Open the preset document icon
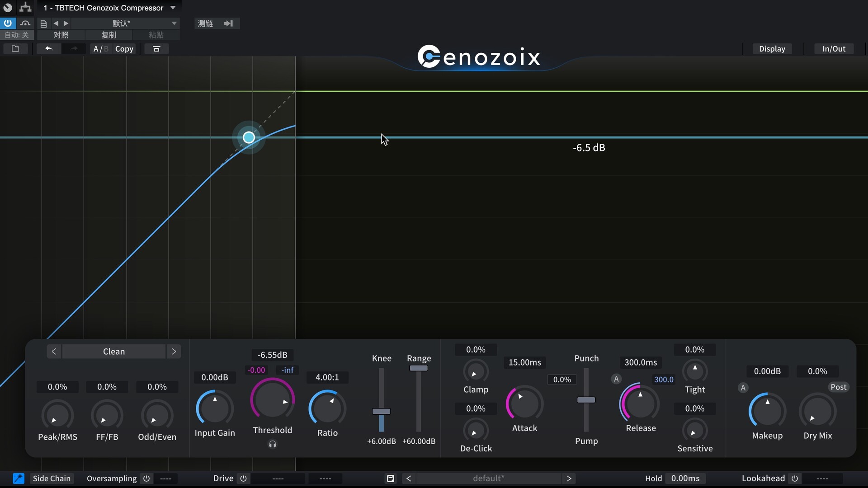This screenshot has height=488, width=868. point(44,23)
